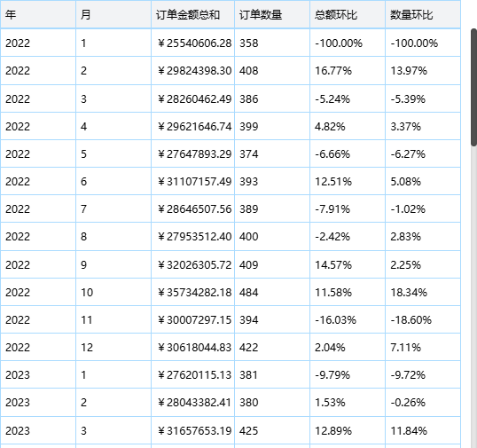This screenshot has width=477, height=448.
Task: Select total ratio cell -2.42%
Action: click(x=348, y=237)
